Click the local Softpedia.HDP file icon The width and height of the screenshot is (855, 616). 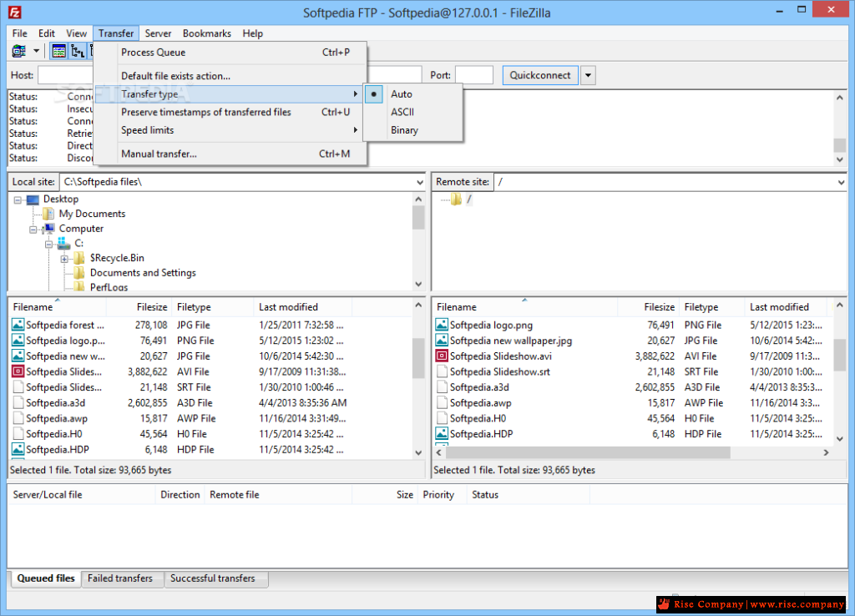pos(18,450)
